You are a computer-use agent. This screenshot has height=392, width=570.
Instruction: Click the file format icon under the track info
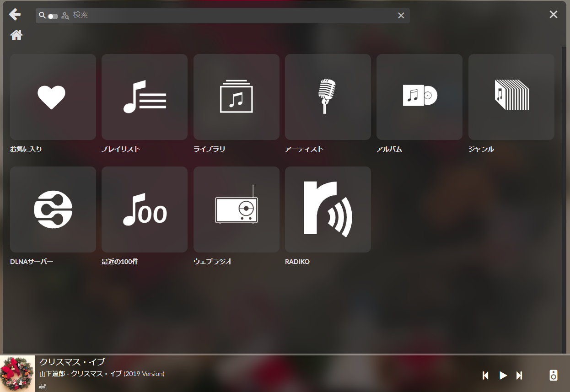click(43, 387)
